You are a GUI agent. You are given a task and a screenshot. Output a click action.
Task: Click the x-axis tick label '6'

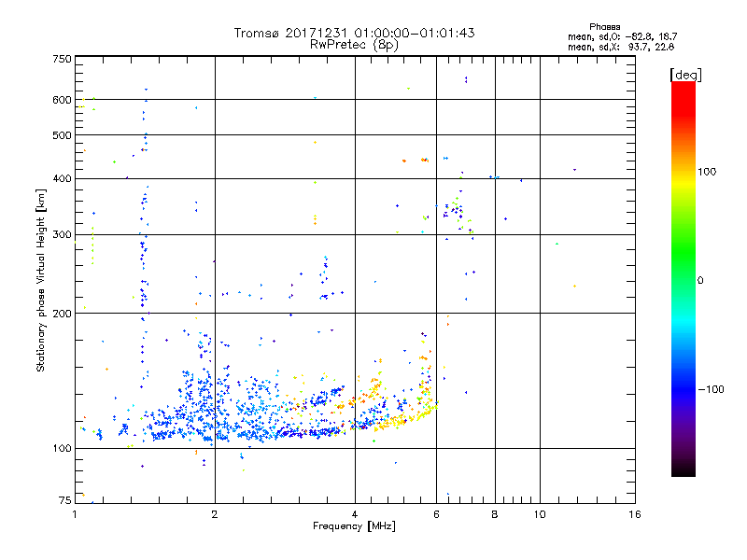pos(436,514)
